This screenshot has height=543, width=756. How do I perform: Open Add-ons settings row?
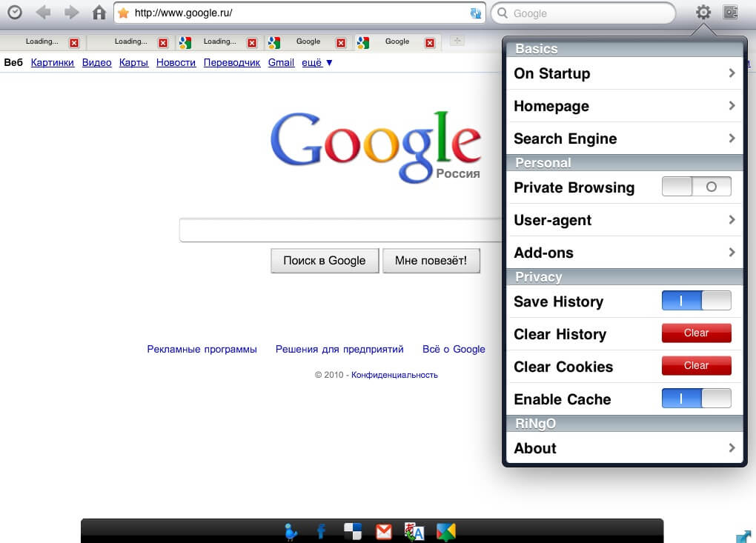point(624,253)
